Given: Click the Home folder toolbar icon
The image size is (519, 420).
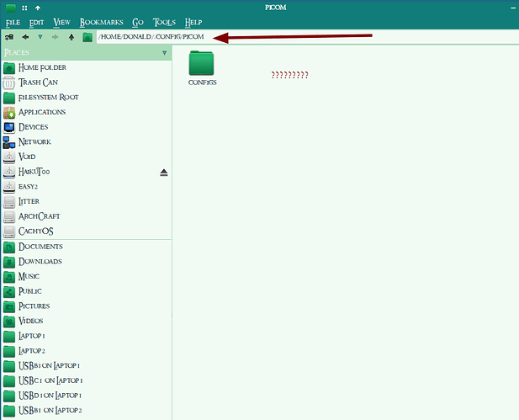Looking at the screenshot, I should [x=87, y=37].
